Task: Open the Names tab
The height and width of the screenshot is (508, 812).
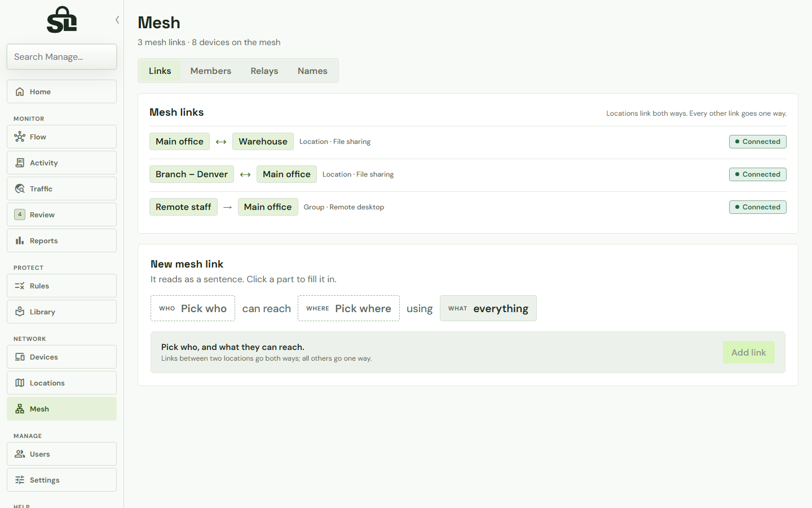Action: pos(312,71)
